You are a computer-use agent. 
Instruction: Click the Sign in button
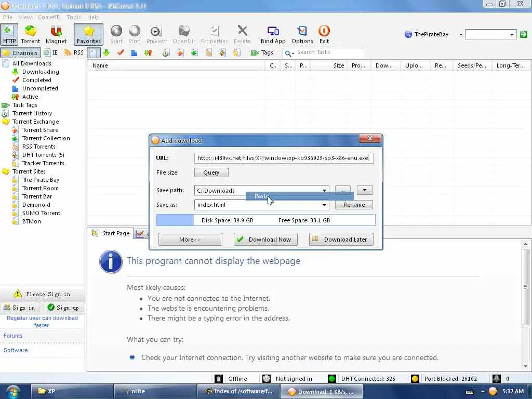20,308
